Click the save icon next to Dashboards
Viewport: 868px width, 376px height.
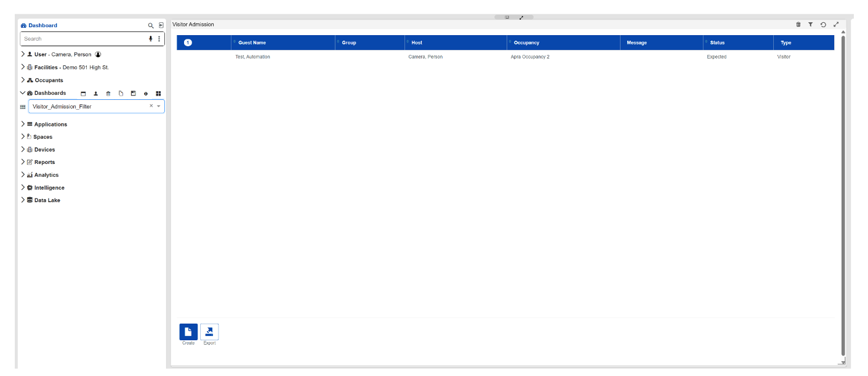(x=133, y=93)
